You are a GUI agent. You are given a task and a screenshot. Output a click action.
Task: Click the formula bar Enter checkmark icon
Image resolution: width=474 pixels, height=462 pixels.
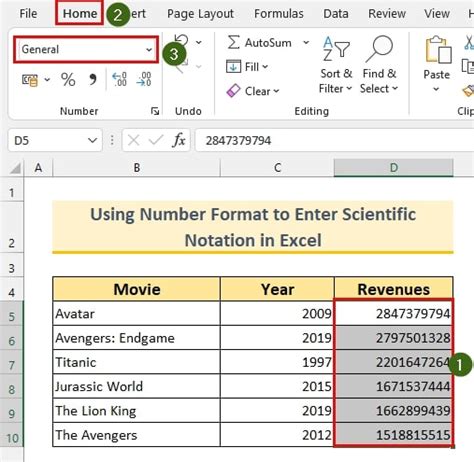click(156, 141)
